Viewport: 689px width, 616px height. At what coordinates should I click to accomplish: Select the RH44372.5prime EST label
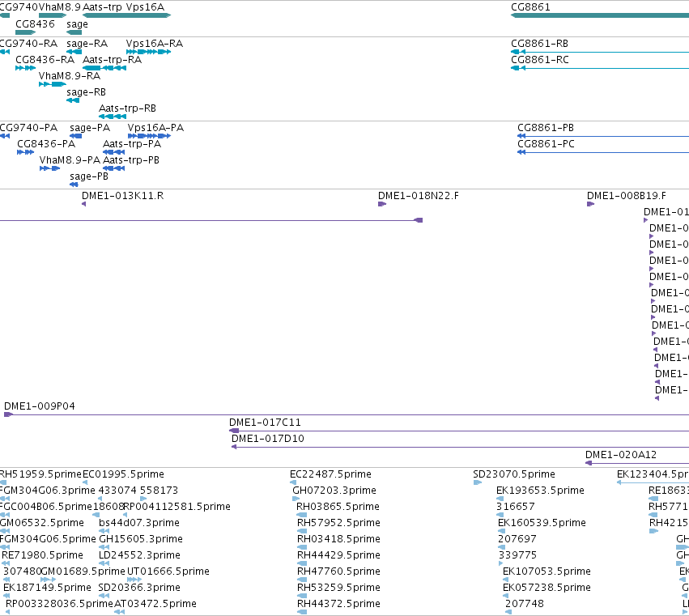[x=338, y=605]
